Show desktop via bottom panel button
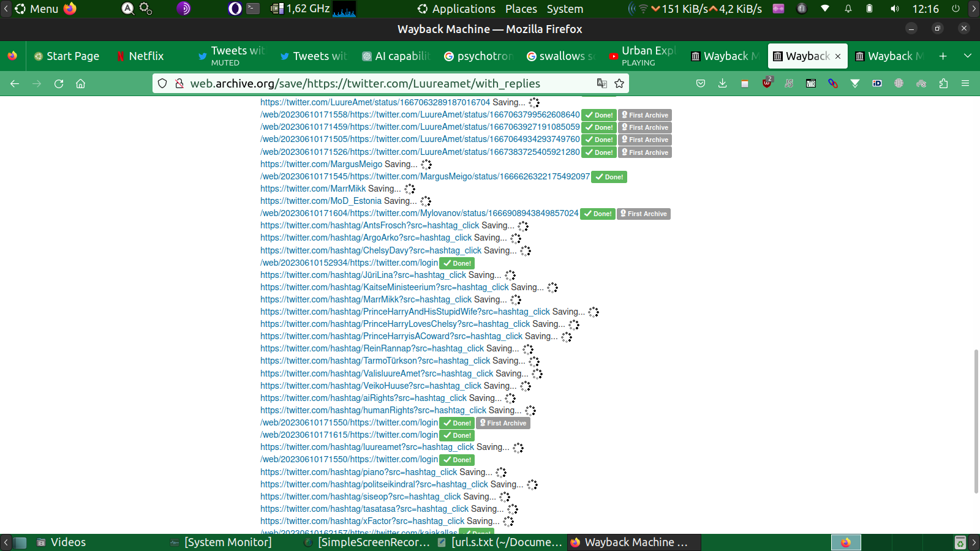The width and height of the screenshot is (980, 551). click(21, 542)
